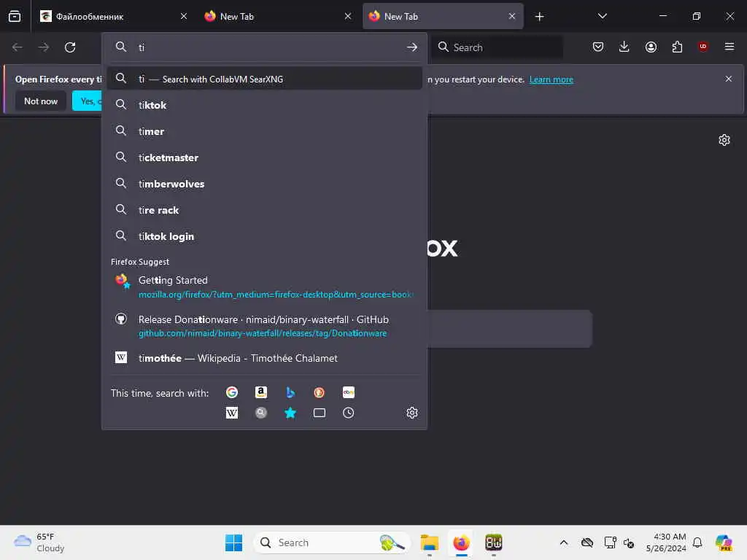
Task: Open uBlock Origin extension icon
Action: click(x=703, y=47)
